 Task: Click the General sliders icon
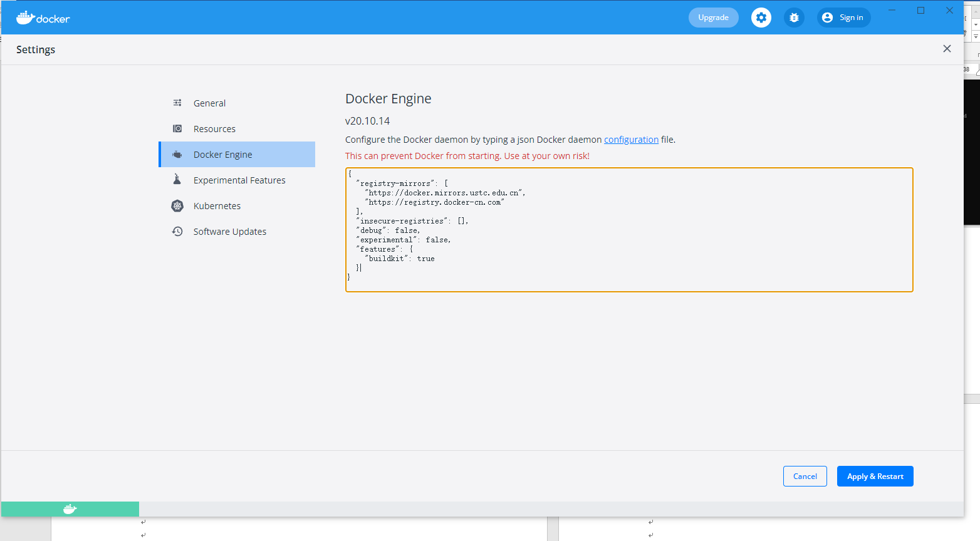(x=177, y=103)
